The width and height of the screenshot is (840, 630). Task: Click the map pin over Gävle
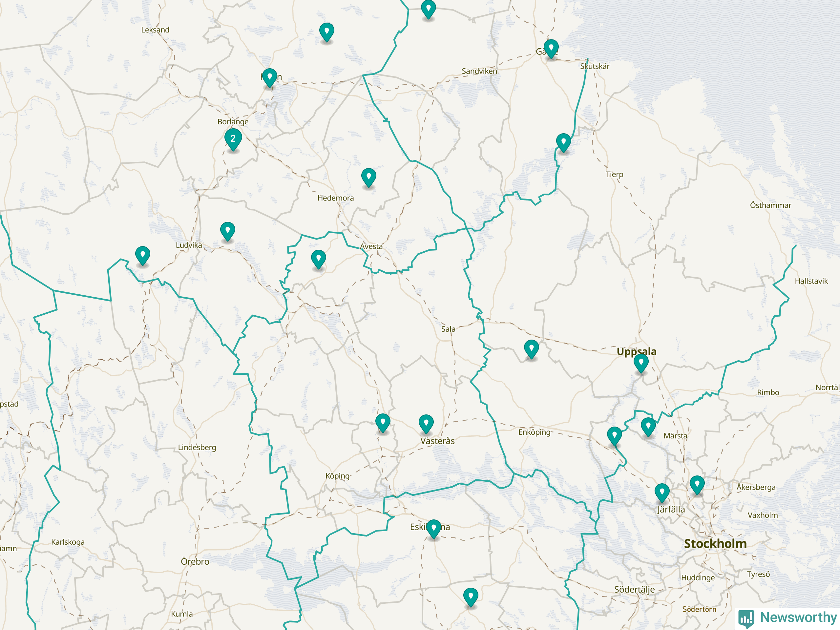[551, 48]
